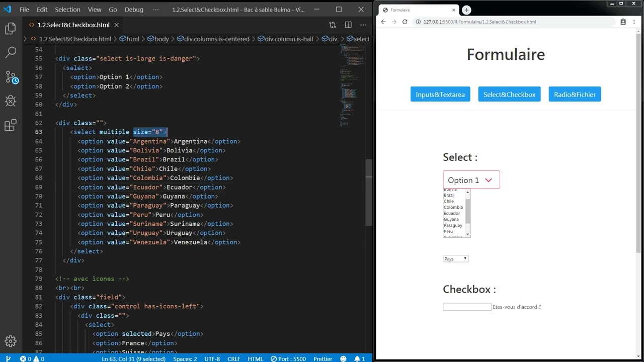
Task: Open the editor More Actions ellipsis
Action: [363, 25]
